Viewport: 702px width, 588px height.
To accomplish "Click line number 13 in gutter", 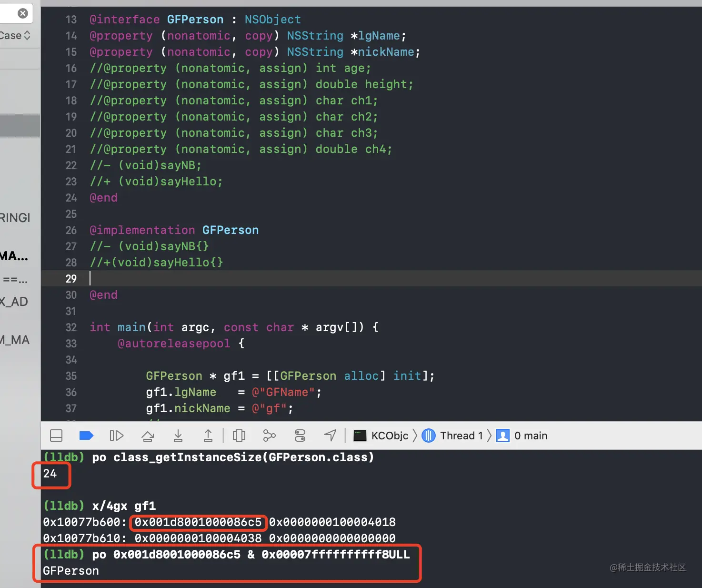I will tap(71, 20).
